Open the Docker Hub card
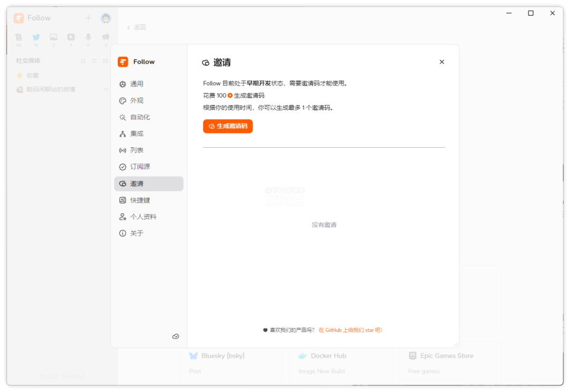This screenshot has width=570, height=392. (340, 364)
